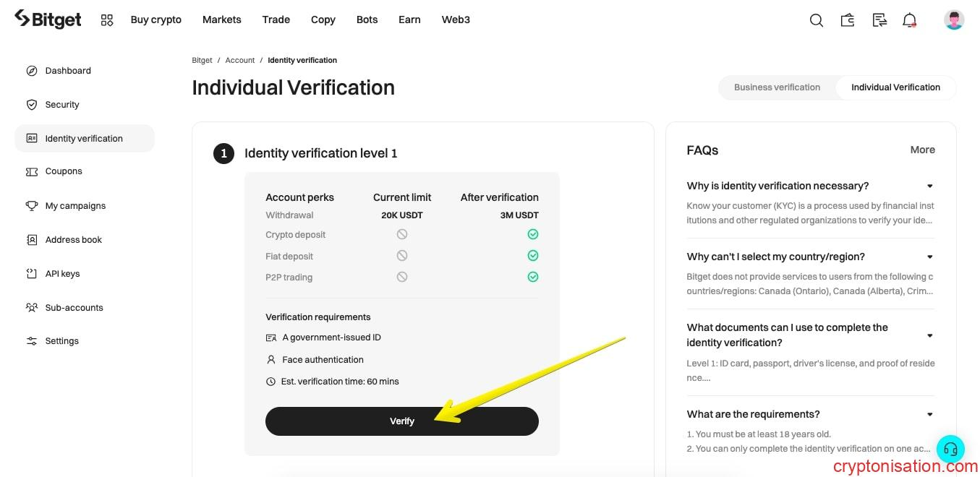Click the user profile avatar
The width and height of the screenshot is (980, 477).
click(x=954, y=20)
